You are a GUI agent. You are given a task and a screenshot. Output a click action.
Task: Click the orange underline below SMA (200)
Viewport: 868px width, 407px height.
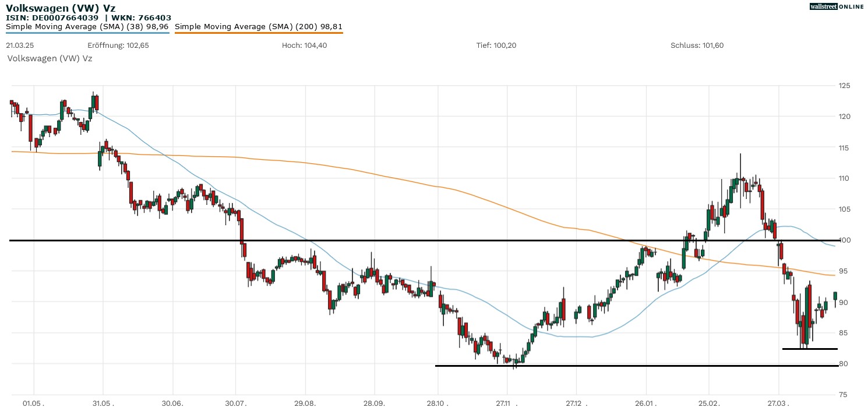[x=259, y=33]
